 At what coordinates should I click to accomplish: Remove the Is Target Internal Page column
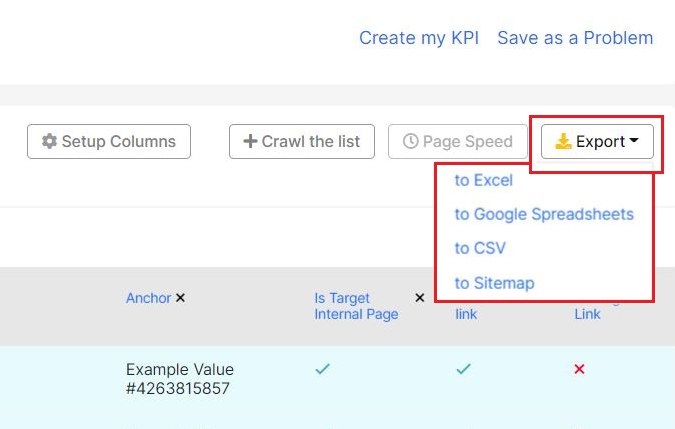click(420, 298)
